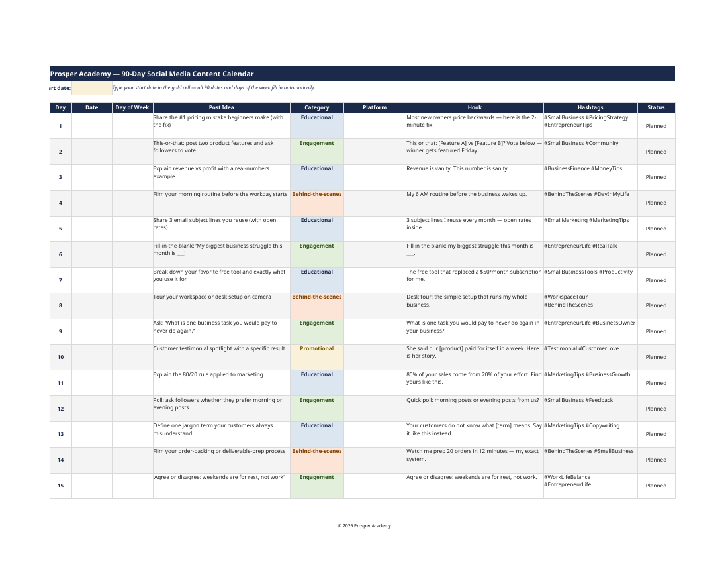Viewport: 728px width, 563px height.
Task: Select hashtags '#BusinessFinance #MoneyTips'
Action: coord(583,169)
